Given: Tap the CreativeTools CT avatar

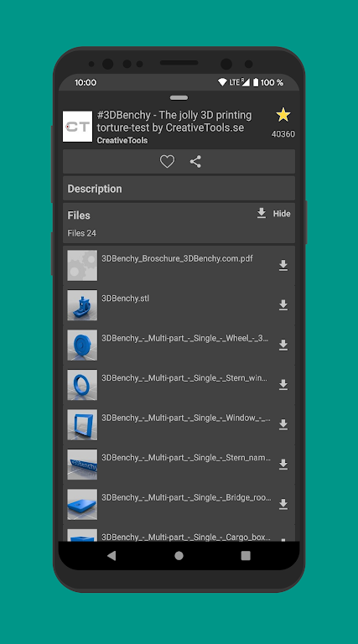Looking at the screenshot, I should 78,127.
